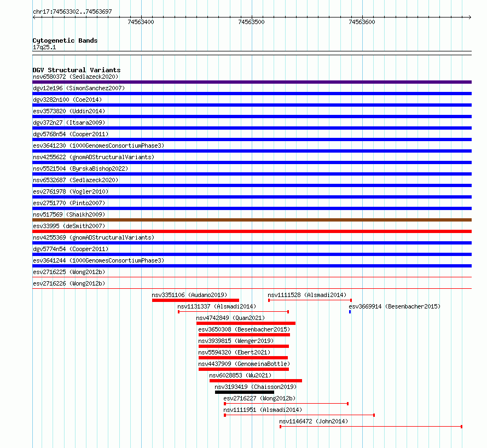Open nsv1146472 (John2014) variant
Screen dimensions: 487x448
pyautogui.click(x=314, y=421)
